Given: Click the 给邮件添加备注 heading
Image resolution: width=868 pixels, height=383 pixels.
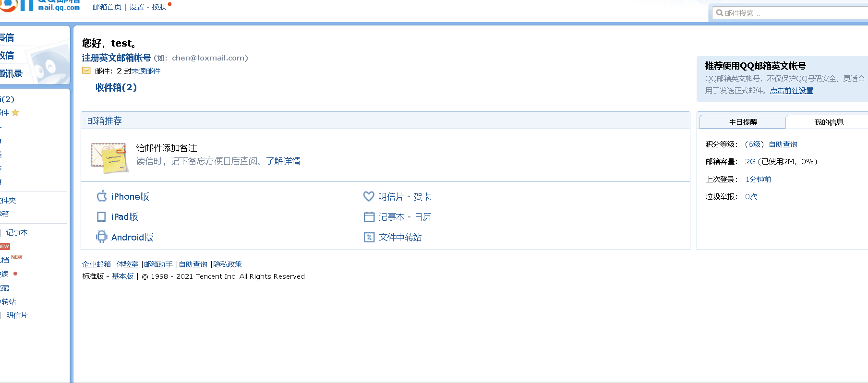Looking at the screenshot, I should click(167, 148).
